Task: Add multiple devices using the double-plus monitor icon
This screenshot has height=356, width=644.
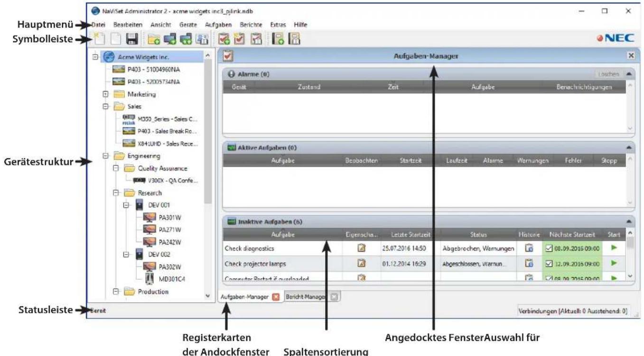Action: (187, 39)
